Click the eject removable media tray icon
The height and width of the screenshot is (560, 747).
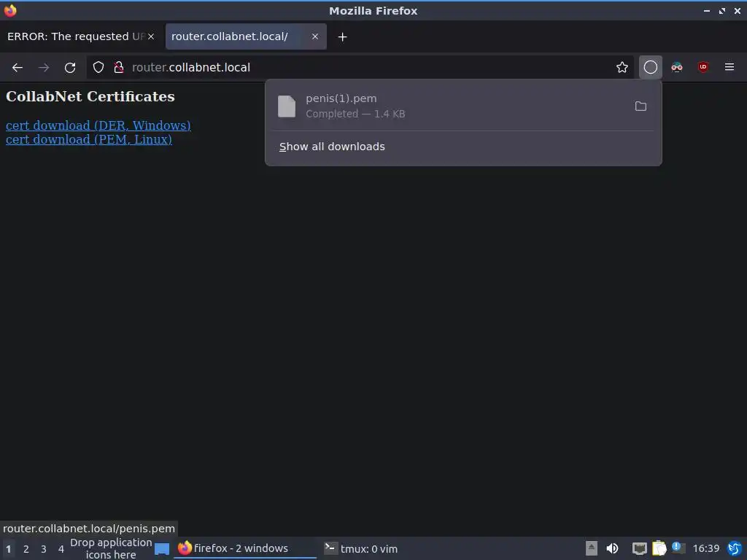coord(591,548)
